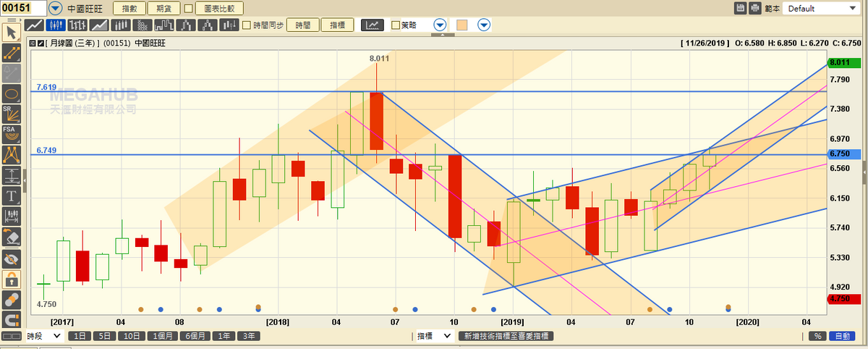The height and width of the screenshot is (349, 868).
Task: Switch the price axis to % scale
Action: (x=817, y=336)
